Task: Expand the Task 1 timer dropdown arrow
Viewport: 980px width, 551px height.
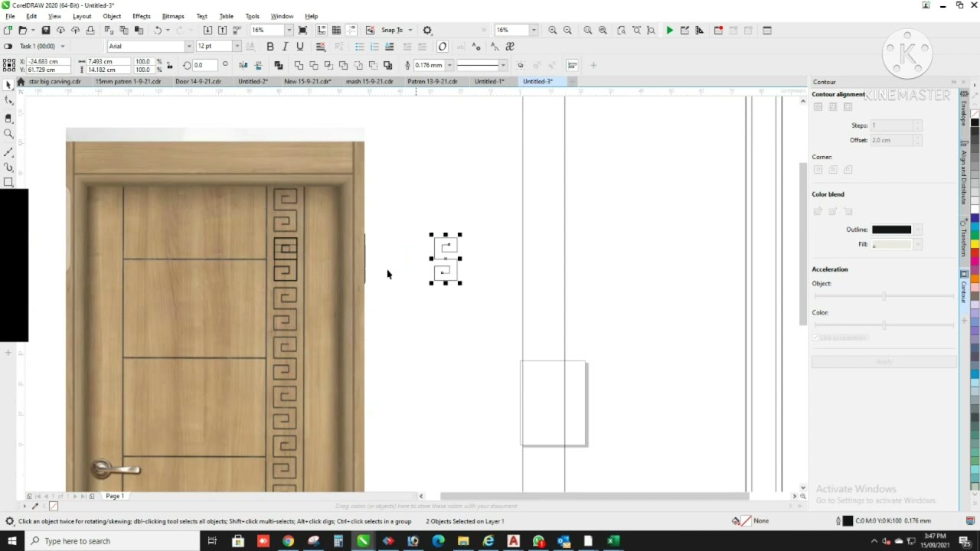Action: point(63,47)
